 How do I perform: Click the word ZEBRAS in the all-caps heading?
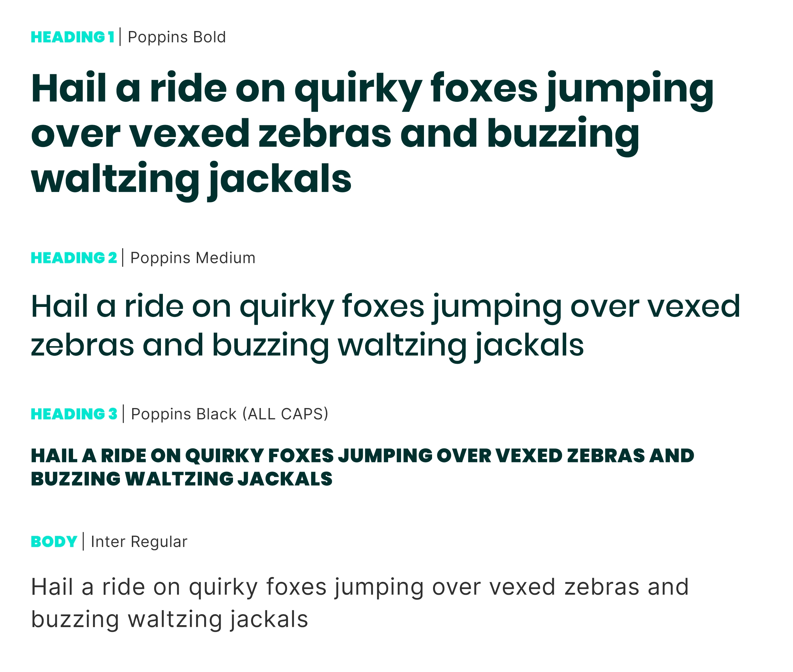coord(606,456)
